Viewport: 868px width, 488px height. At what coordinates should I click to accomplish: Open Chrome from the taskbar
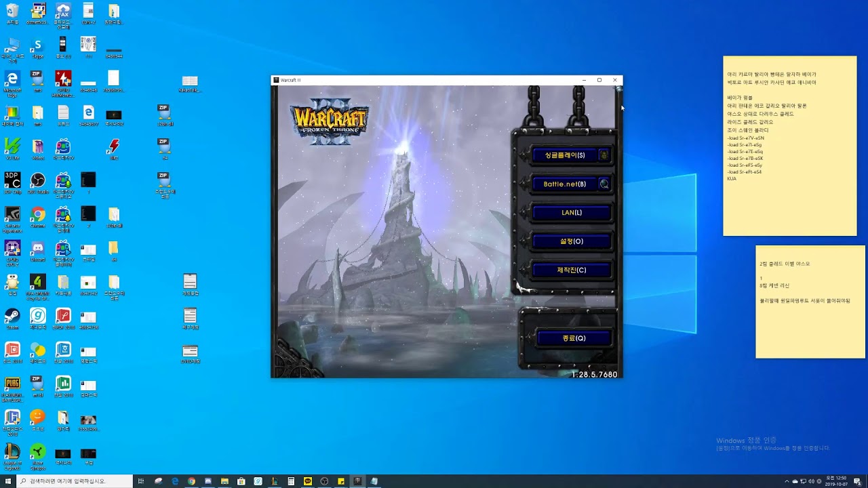(x=191, y=481)
